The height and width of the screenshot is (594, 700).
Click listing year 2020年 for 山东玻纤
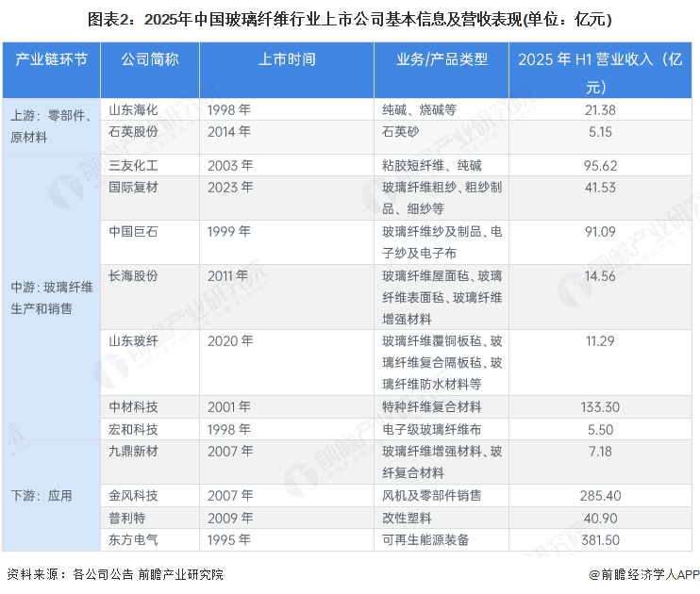tap(230, 341)
